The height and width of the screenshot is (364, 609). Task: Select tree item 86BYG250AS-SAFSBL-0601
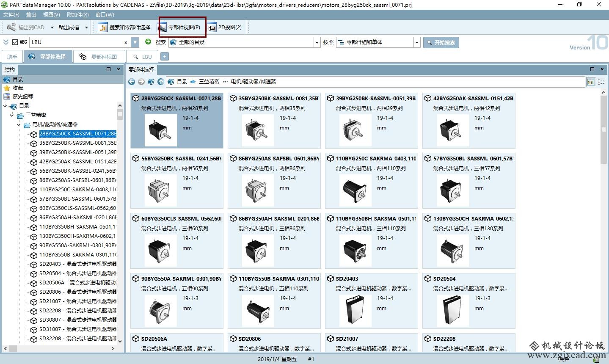tap(77, 180)
